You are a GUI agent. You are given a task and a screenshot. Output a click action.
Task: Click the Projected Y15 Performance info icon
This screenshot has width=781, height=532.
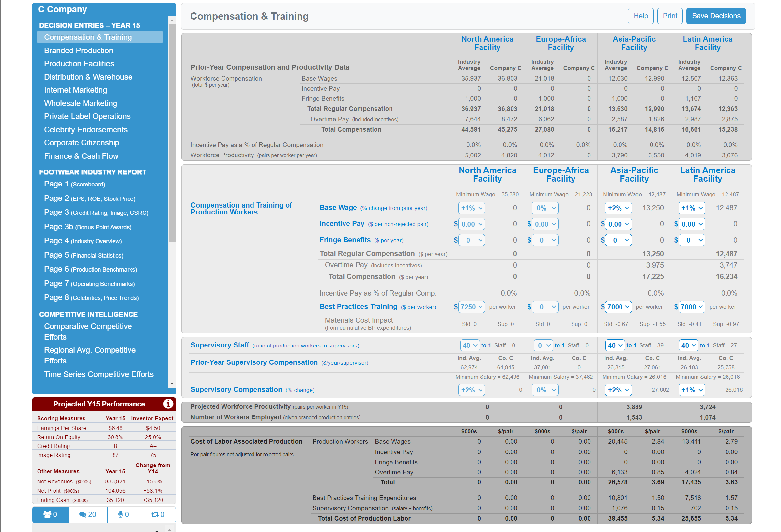pyautogui.click(x=168, y=404)
